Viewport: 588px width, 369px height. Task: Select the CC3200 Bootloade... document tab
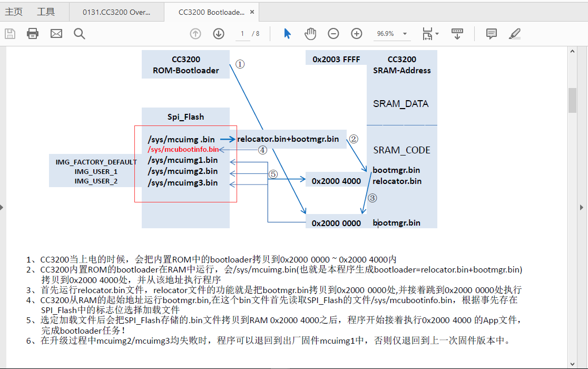pyautogui.click(x=211, y=12)
